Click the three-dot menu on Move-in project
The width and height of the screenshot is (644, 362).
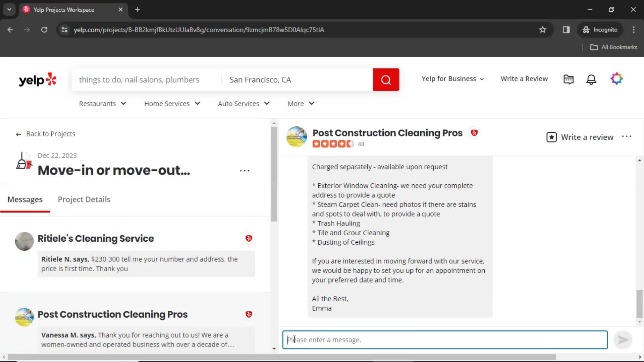(x=245, y=170)
